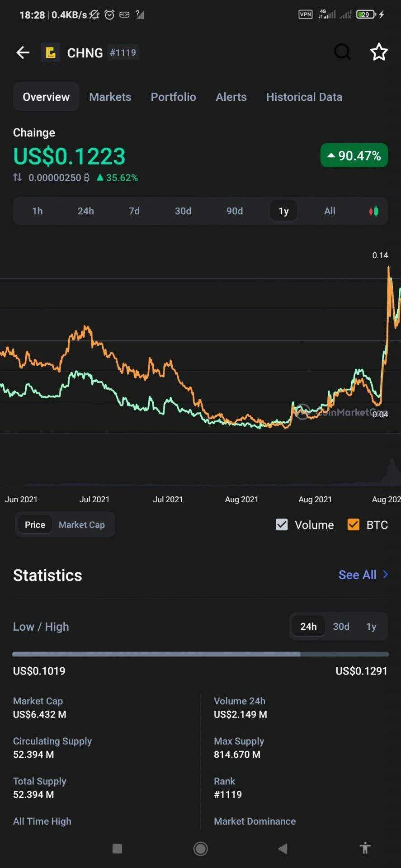Screen dimensions: 401x868
Task: Tap the All Time High label
Action: click(x=42, y=821)
